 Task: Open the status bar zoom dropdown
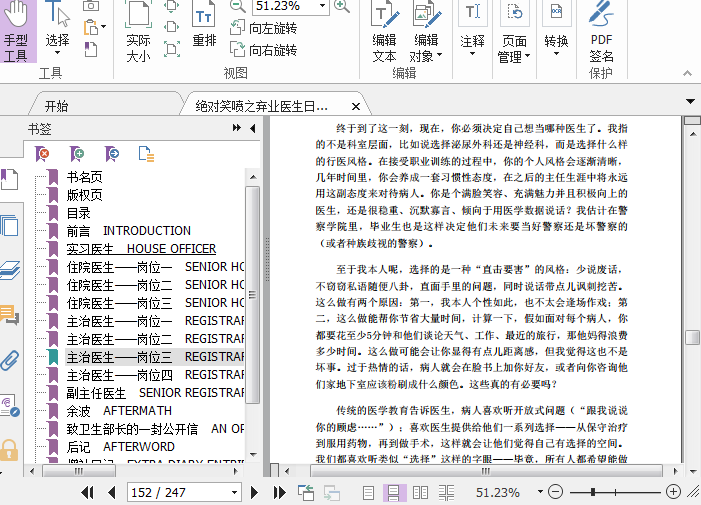coord(540,492)
